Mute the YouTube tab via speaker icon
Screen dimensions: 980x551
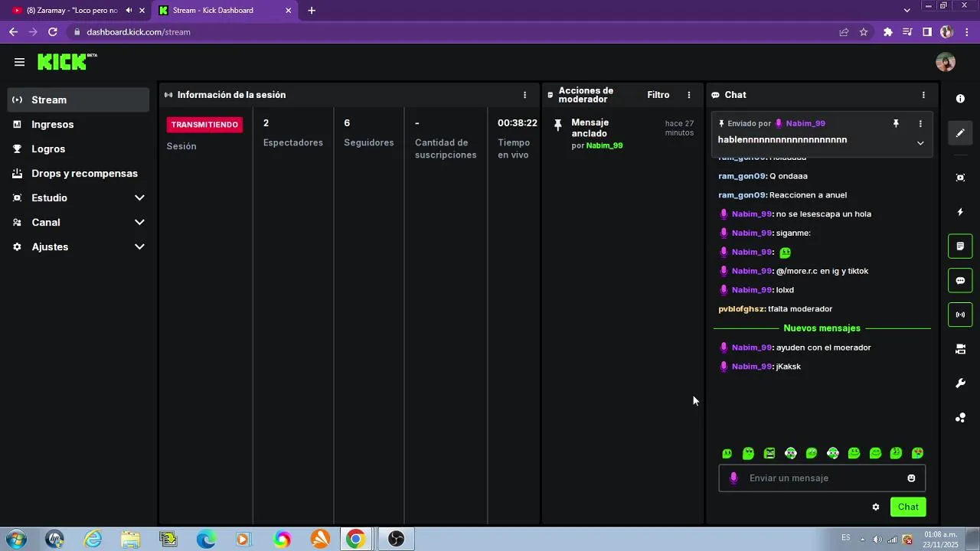click(129, 11)
